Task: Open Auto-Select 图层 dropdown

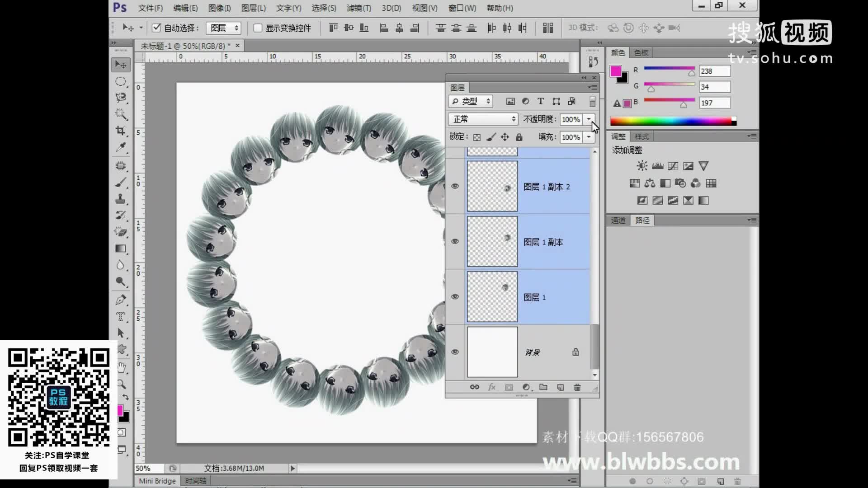Action: (x=223, y=28)
